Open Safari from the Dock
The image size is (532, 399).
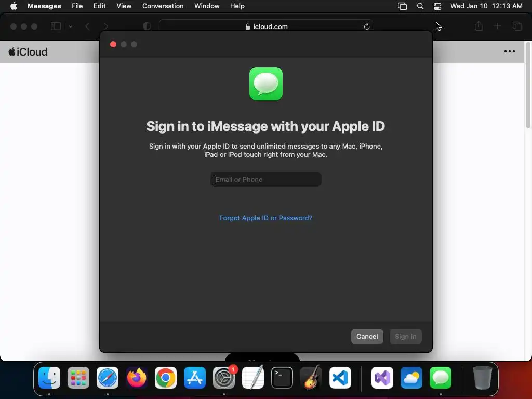[108, 377]
